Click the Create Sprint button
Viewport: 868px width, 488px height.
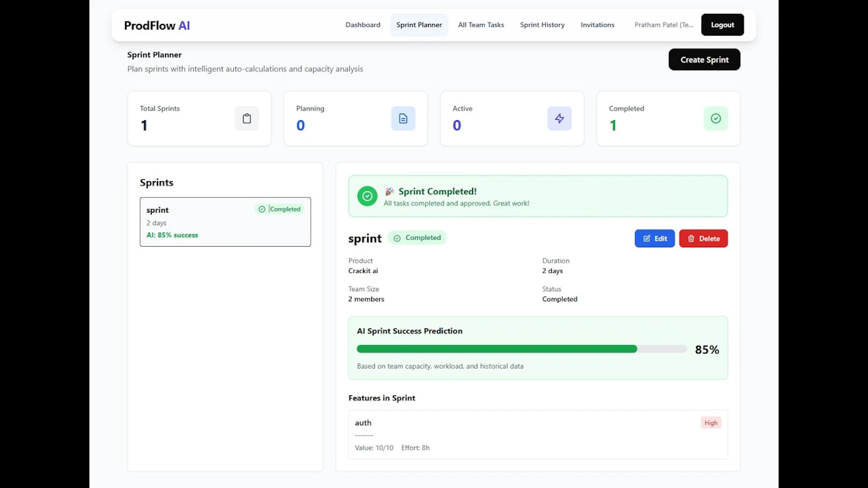coord(704,60)
